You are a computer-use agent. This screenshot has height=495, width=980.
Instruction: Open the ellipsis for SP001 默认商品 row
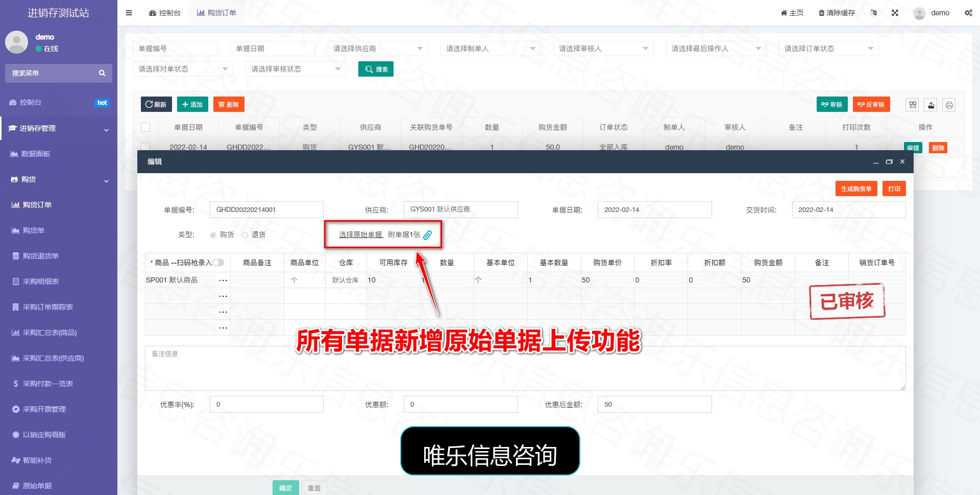[x=223, y=280]
